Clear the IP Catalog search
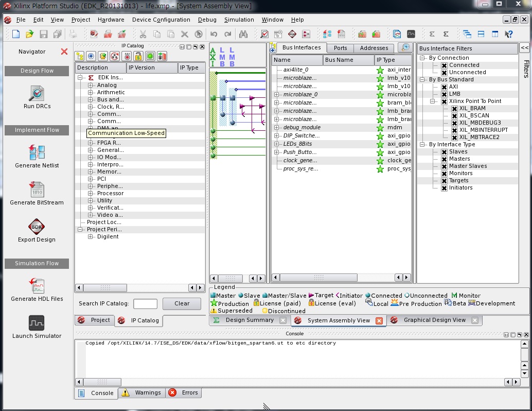Viewport: 532px width, 411px height. 182,304
